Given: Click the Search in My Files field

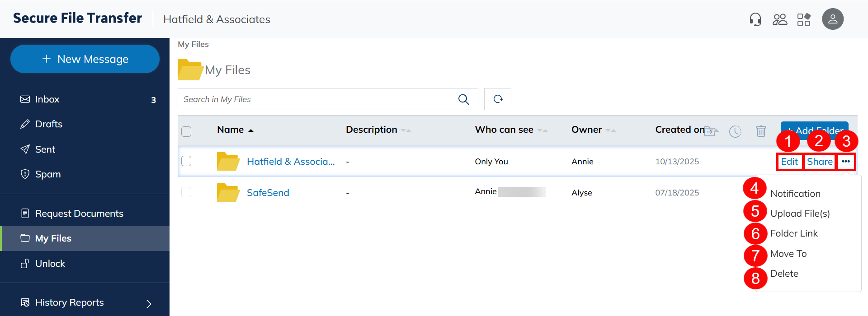Looking at the screenshot, I should tap(316, 99).
